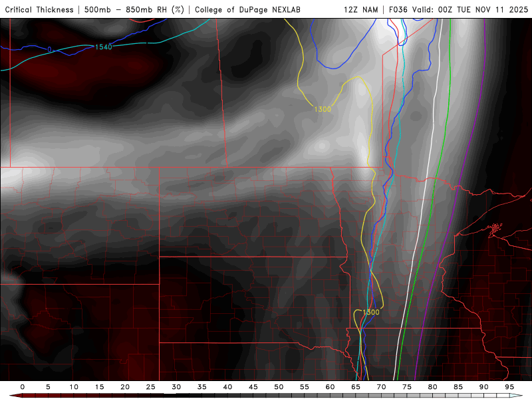The image size is (532, 399).
Task: Click the "60" tick on the color scale
Action: (330, 387)
